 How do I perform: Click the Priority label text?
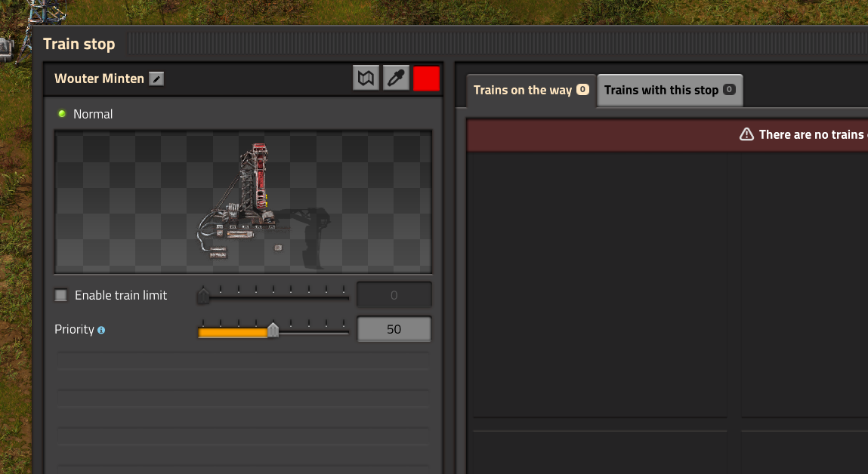74,330
